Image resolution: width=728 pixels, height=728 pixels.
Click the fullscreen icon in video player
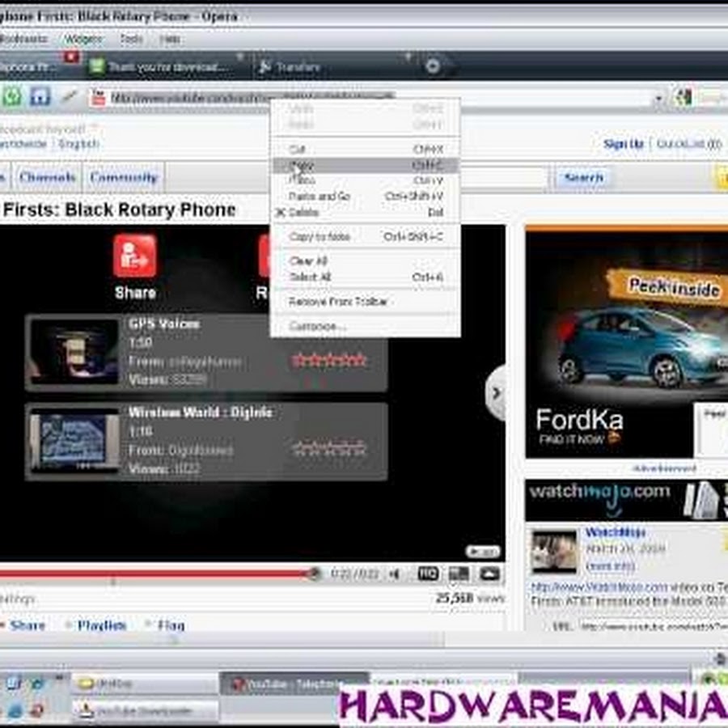(489, 574)
